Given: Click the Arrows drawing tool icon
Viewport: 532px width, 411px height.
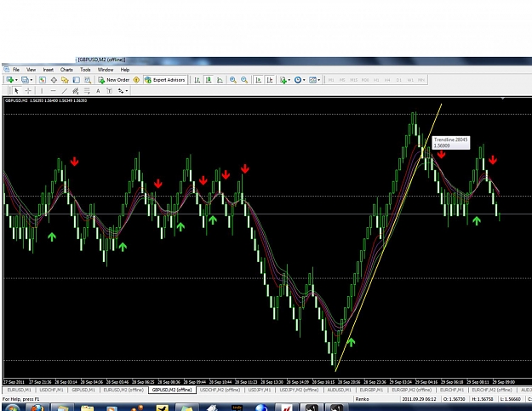Looking at the screenshot, I should coord(121,91).
